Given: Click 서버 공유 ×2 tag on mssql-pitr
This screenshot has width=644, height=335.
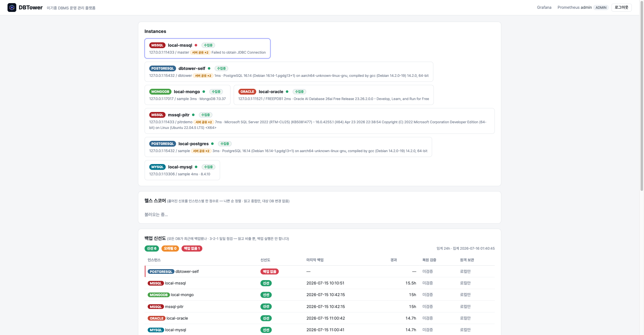Looking at the screenshot, I should (204, 122).
